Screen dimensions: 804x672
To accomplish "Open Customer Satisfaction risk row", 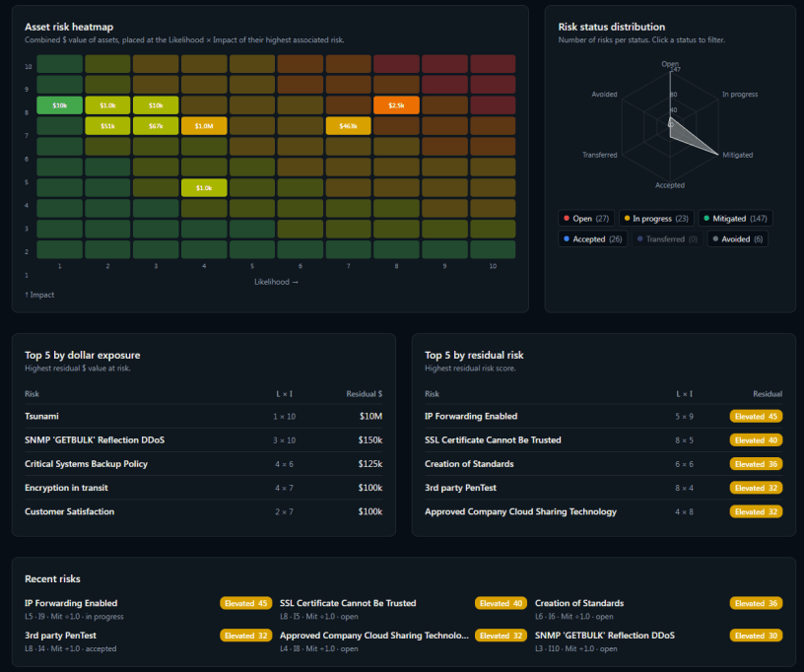I will [x=204, y=511].
